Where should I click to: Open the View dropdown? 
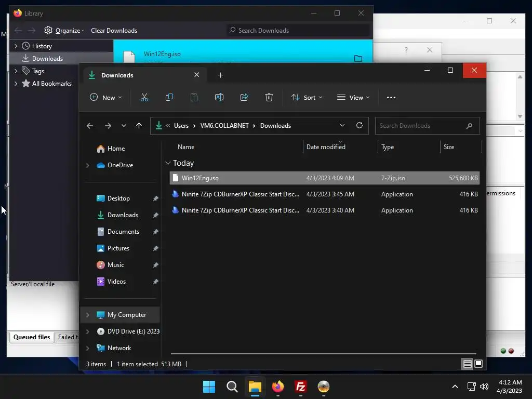353,97
